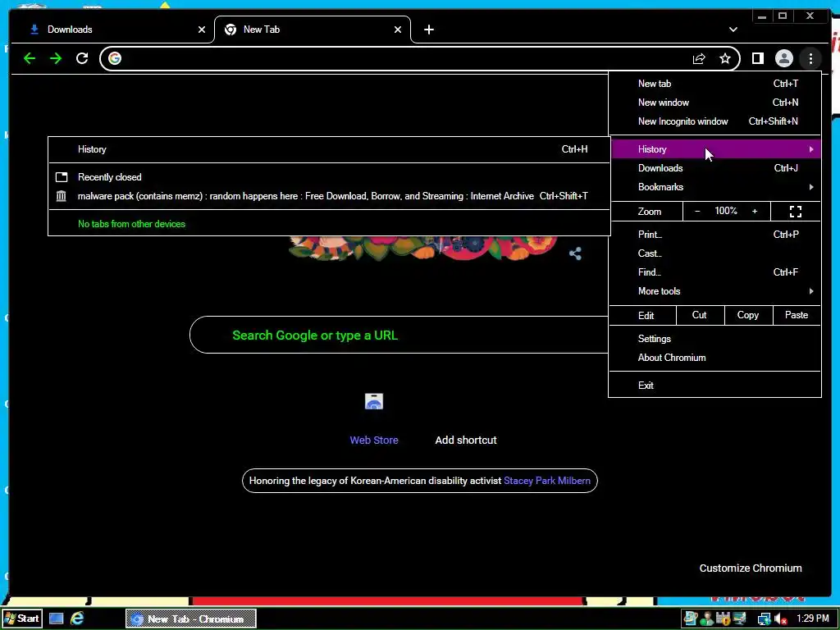Launch Internet Explorer from quick launch
Viewport: 840px width, 630px height.
click(77, 619)
